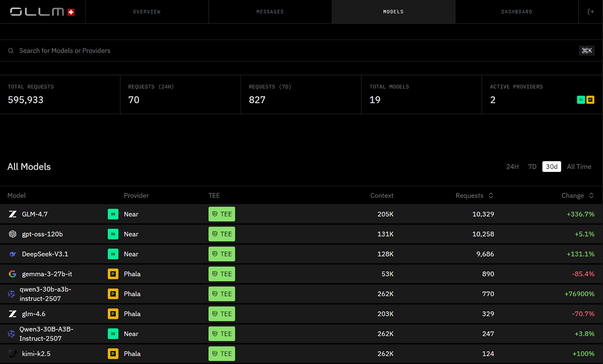Image resolution: width=603 pixels, height=364 pixels.
Task: Click the Near provider icon in gpt-oss-120b row
Action: point(113,234)
